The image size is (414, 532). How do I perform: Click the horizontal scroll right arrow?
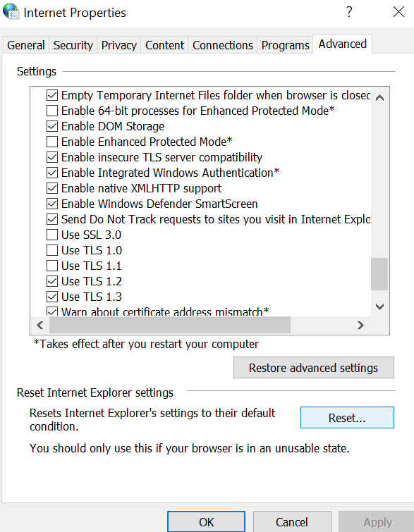pyautogui.click(x=360, y=325)
